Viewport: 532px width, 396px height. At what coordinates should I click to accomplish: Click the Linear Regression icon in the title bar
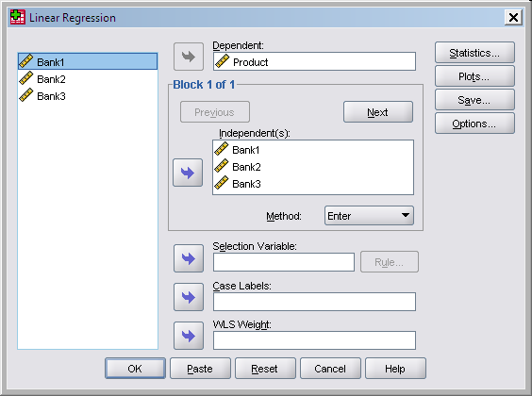click(18, 17)
